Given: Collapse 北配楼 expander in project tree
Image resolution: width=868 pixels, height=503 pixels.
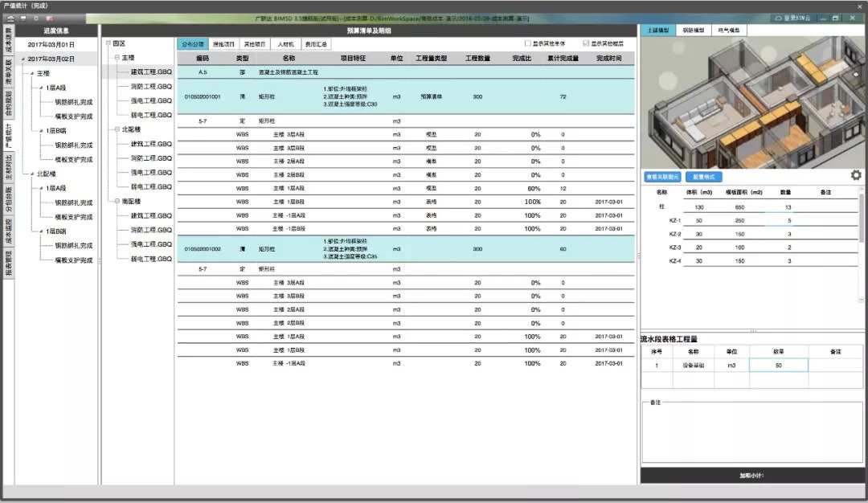Looking at the screenshot, I should (117, 129).
